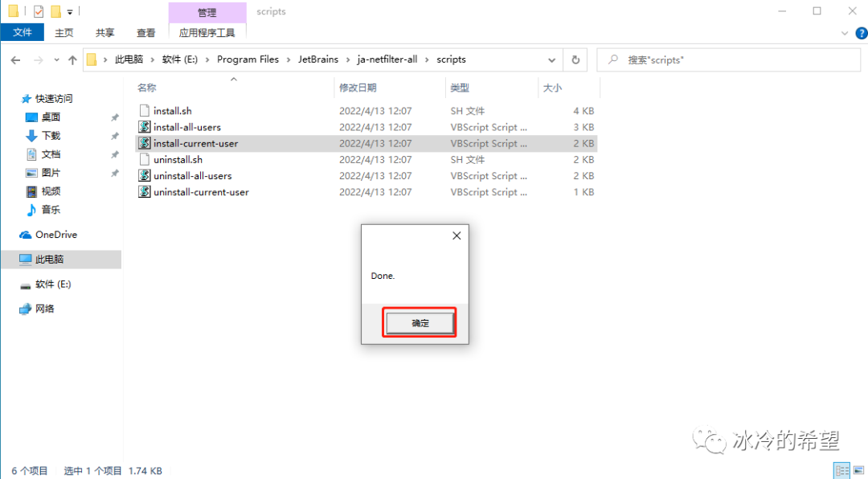868x479 pixels.
Task: Click the pin icon beside 文档
Action: [x=115, y=154]
